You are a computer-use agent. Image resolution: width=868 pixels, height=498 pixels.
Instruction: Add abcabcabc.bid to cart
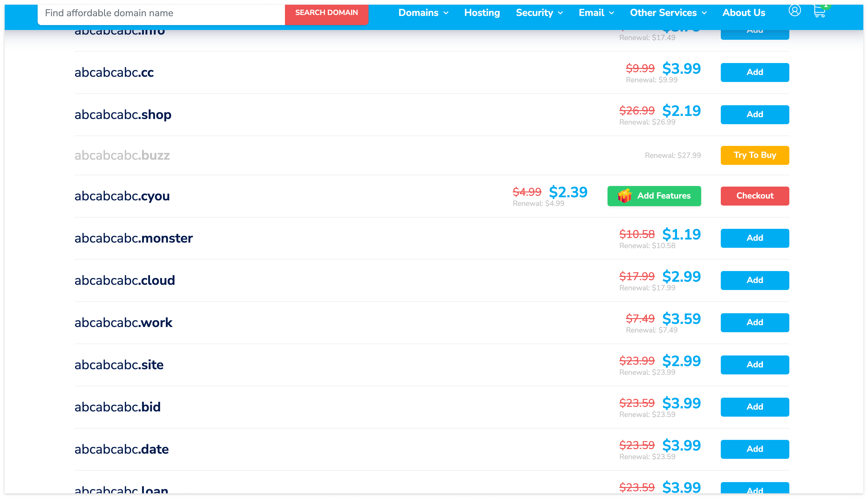point(754,407)
